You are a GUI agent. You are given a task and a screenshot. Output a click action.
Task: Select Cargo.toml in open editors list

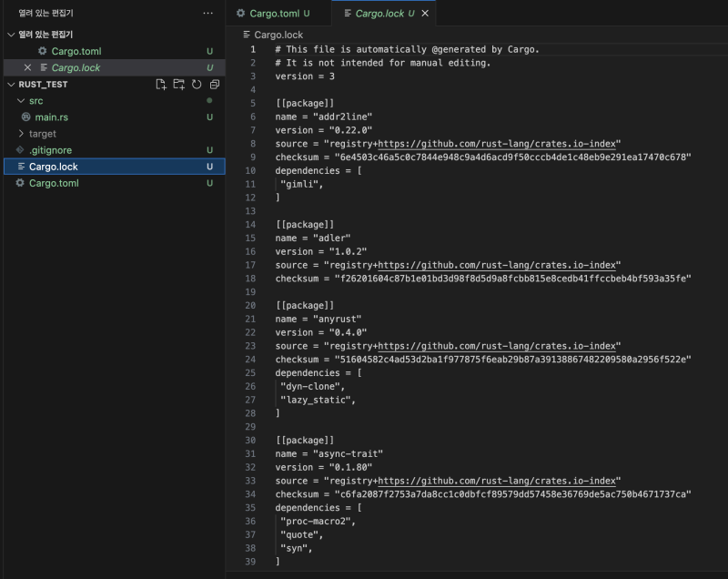[x=76, y=51]
